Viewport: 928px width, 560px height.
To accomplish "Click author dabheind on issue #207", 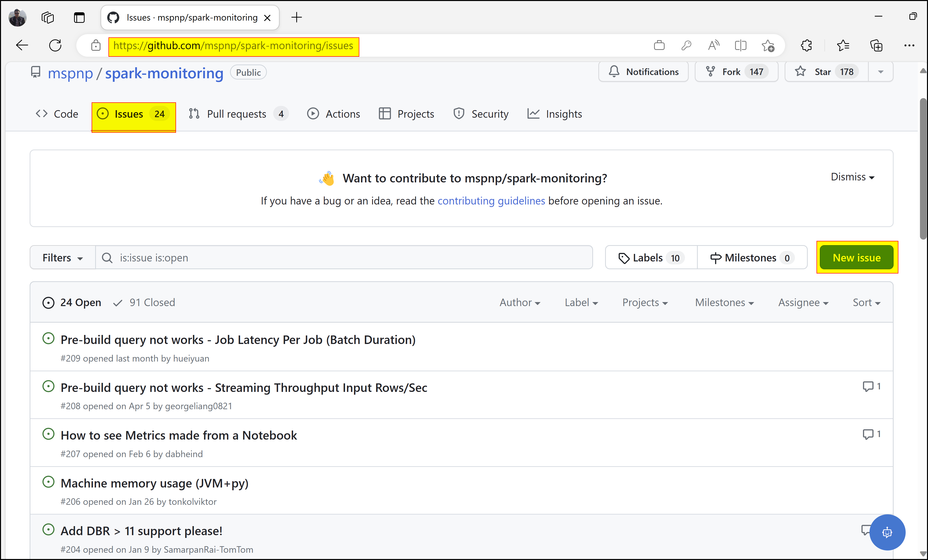I will click(x=184, y=454).
